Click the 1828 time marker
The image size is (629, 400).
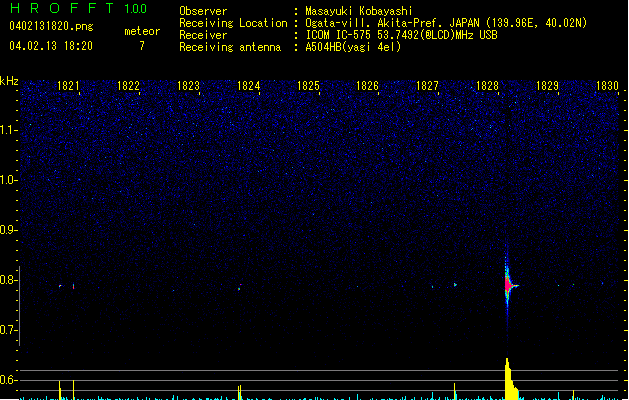point(487,86)
